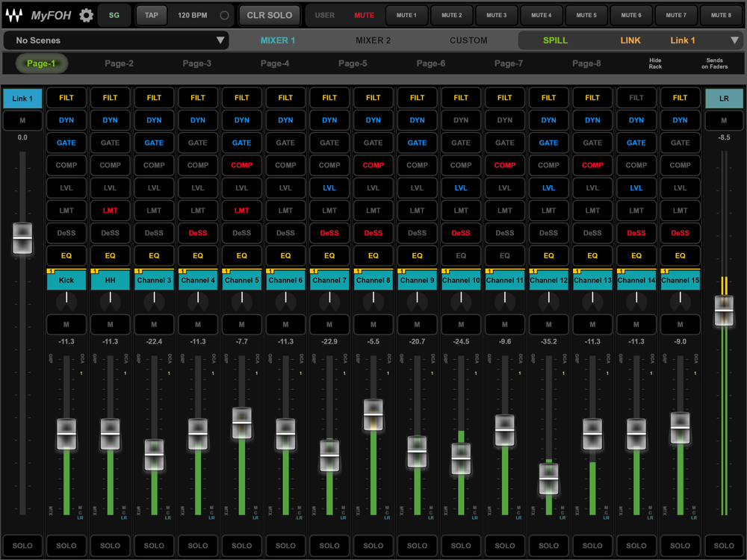This screenshot has width=747, height=560.
Task: Select the LR master label
Action: pos(724,99)
